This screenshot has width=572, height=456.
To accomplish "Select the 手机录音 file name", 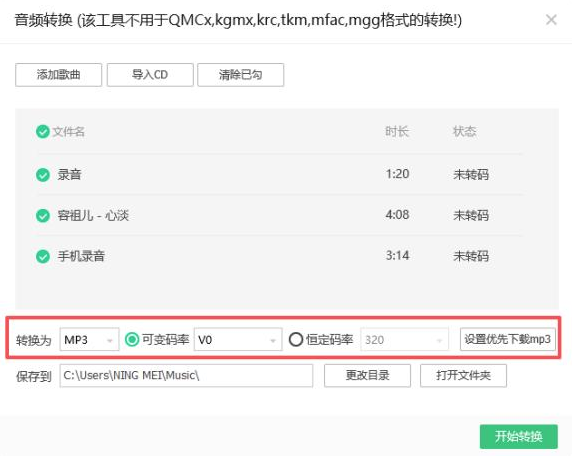I will (x=81, y=256).
